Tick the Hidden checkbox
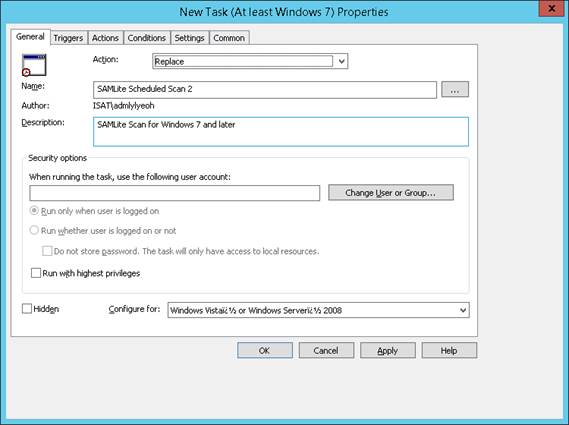569x425 pixels. 27,309
